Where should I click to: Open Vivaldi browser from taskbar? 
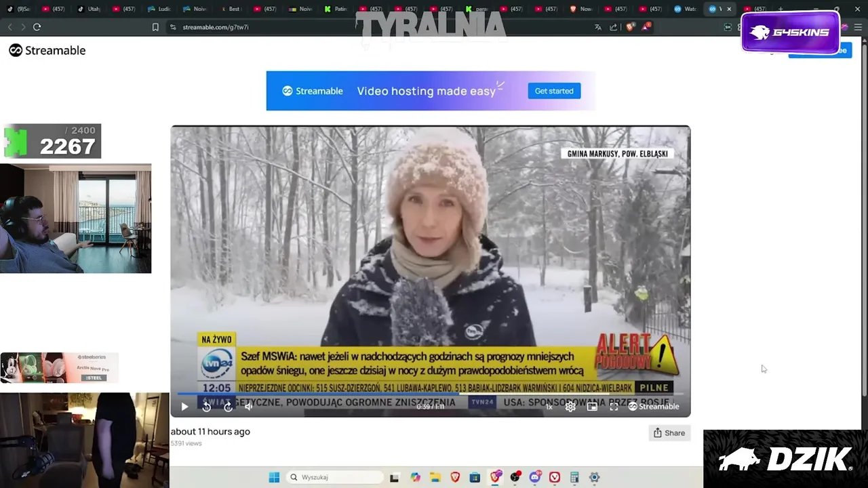click(x=555, y=477)
